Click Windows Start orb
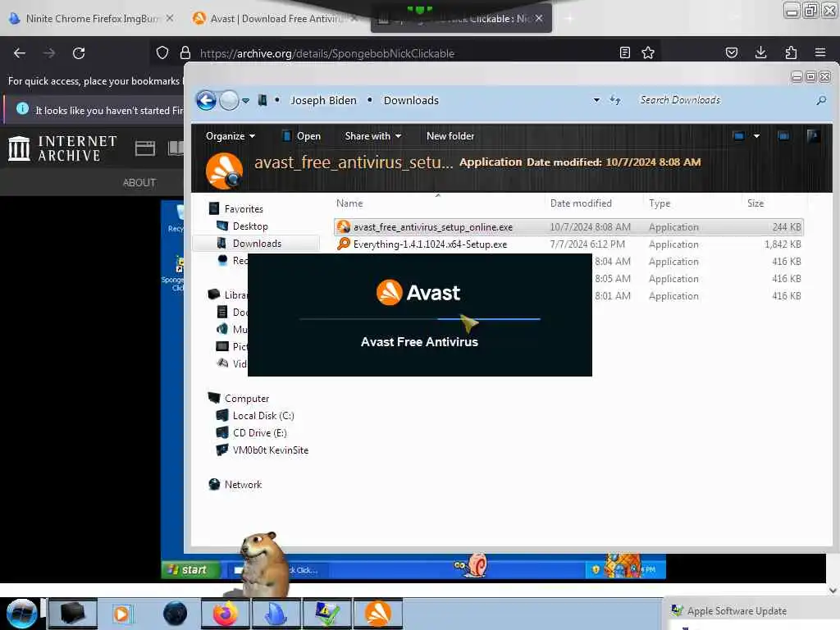The image size is (840, 630). [x=21, y=614]
